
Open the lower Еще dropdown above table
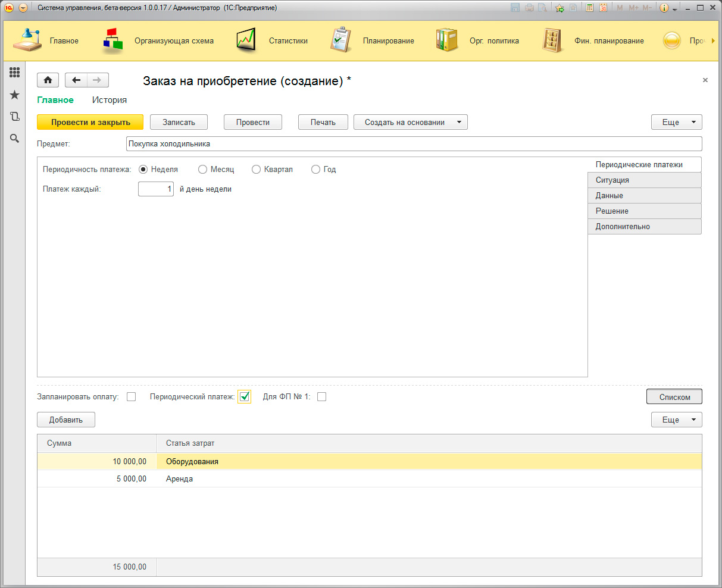click(x=677, y=420)
